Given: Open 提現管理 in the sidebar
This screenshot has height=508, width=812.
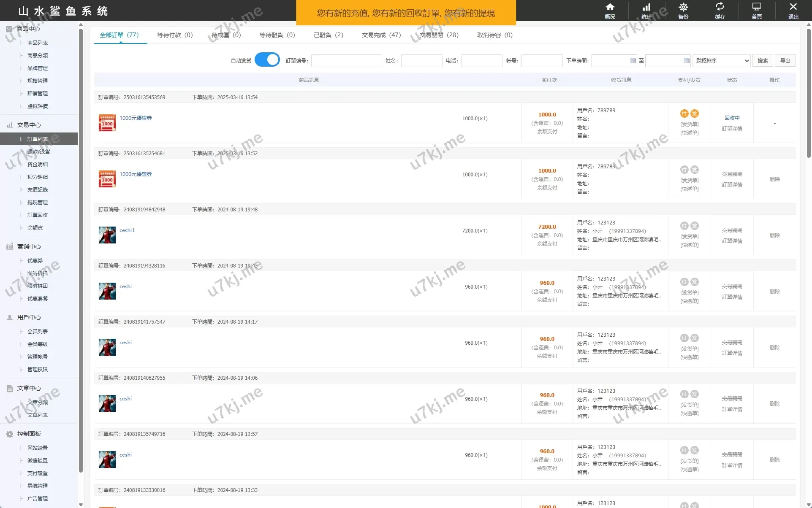Looking at the screenshot, I should pos(37,203).
